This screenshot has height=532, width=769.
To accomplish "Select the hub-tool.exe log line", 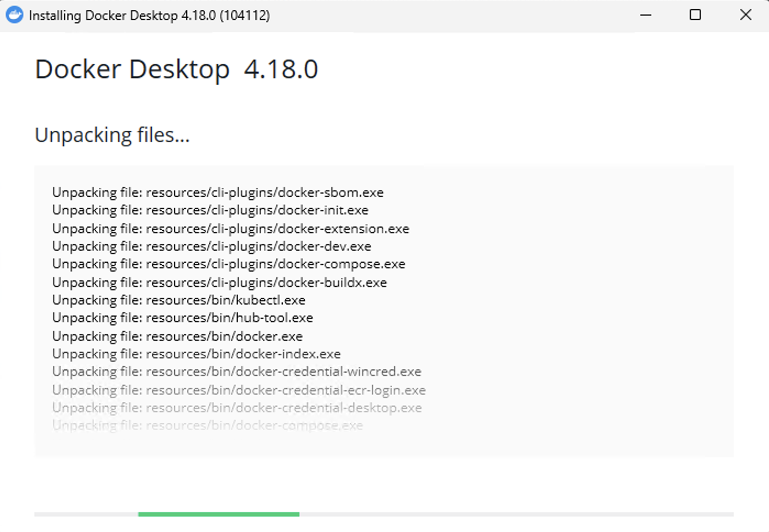I will pyautogui.click(x=183, y=318).
